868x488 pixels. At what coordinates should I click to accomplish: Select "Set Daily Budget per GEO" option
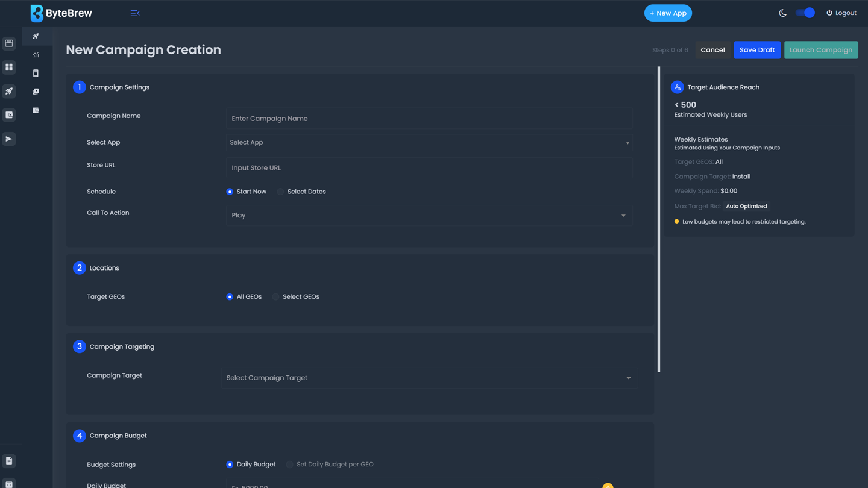(x=290, y=465)
